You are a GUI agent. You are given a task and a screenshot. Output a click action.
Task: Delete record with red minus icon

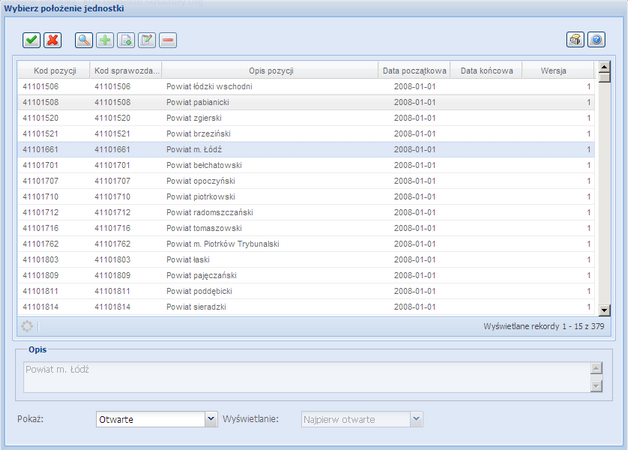click(x=167, y=40)
